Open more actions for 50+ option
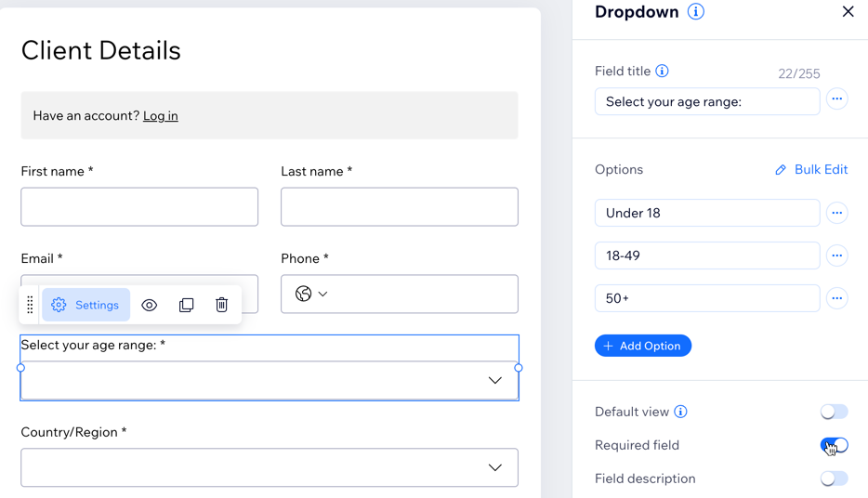Image resolution: width=868 pixels, height=498 pixels. pos(836,298)
